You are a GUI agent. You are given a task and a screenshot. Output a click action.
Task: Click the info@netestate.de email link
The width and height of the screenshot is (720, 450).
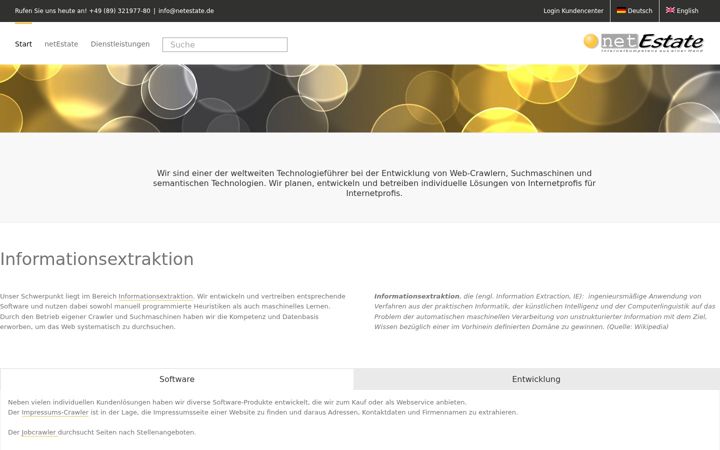tap(186, 11)
